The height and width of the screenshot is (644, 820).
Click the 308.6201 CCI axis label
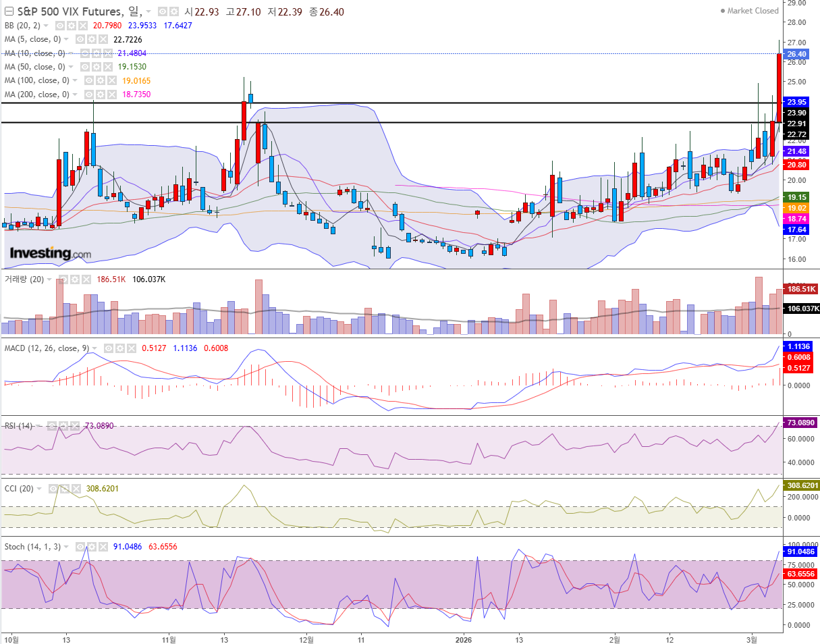click(x=800, y=485)
